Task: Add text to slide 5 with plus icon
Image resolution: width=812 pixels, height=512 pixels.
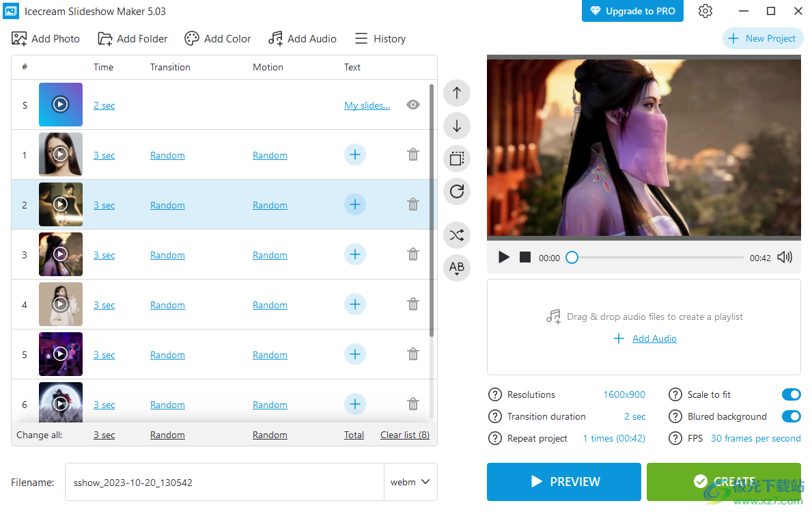Action: pyautogui.click(x=354, y=354)
